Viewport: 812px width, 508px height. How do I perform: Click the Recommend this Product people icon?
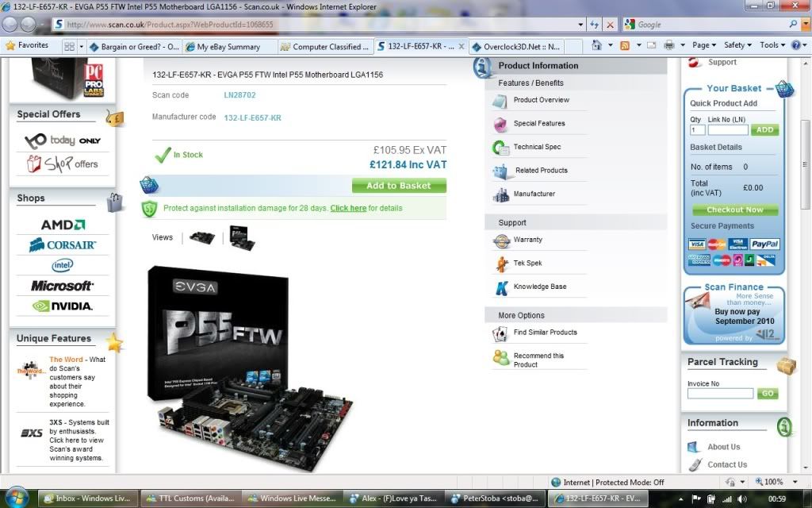pyautogui.click(x=501, y=358)
